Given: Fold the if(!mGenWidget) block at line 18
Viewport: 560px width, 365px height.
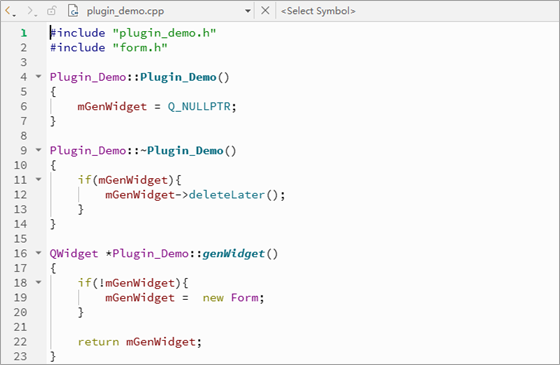Looking at the screenshot, I should [39, 282].
